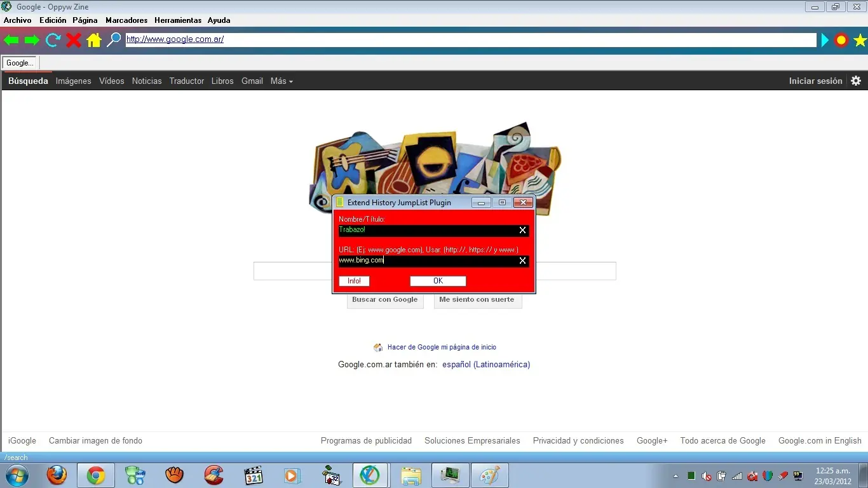
Task: Click the magnifier search icon in the toolbar
Action: pos(114,40)
